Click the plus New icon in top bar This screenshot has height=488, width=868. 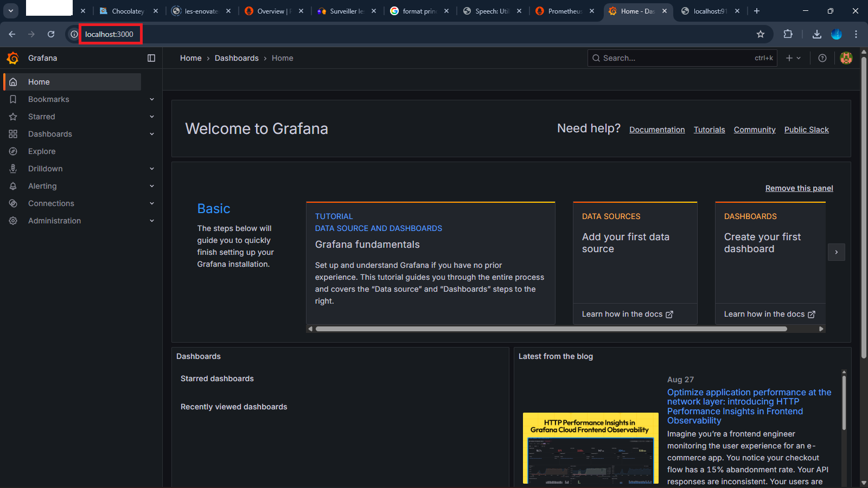click(789, 58)
